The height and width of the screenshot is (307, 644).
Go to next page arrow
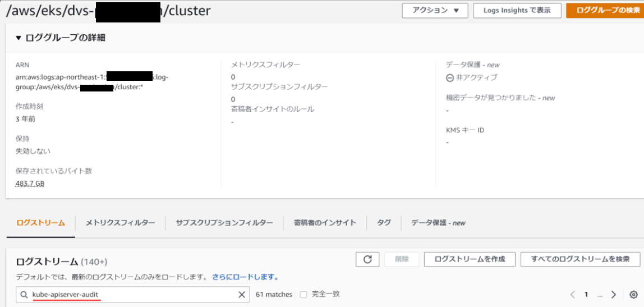pyautogui.click(x=614, y=295)
